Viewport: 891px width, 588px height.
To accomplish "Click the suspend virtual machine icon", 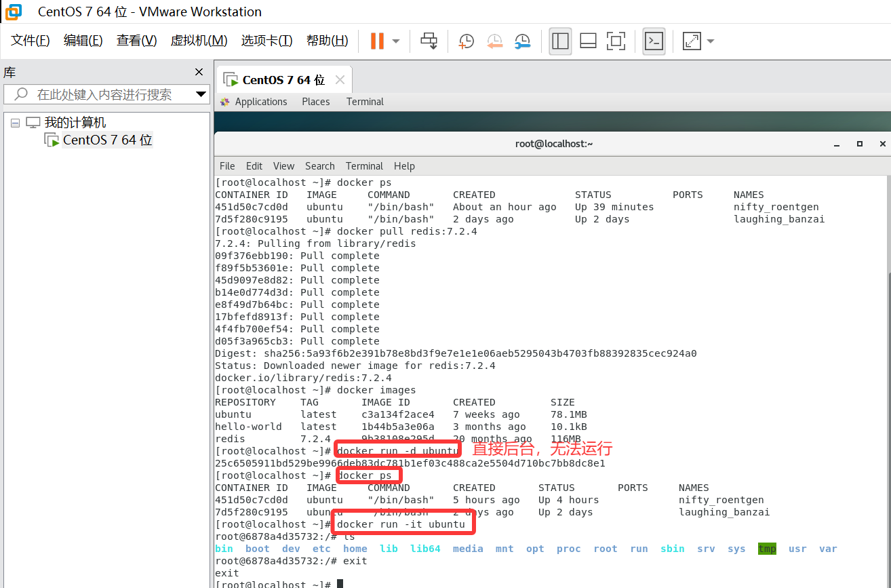I will [376, 41].
